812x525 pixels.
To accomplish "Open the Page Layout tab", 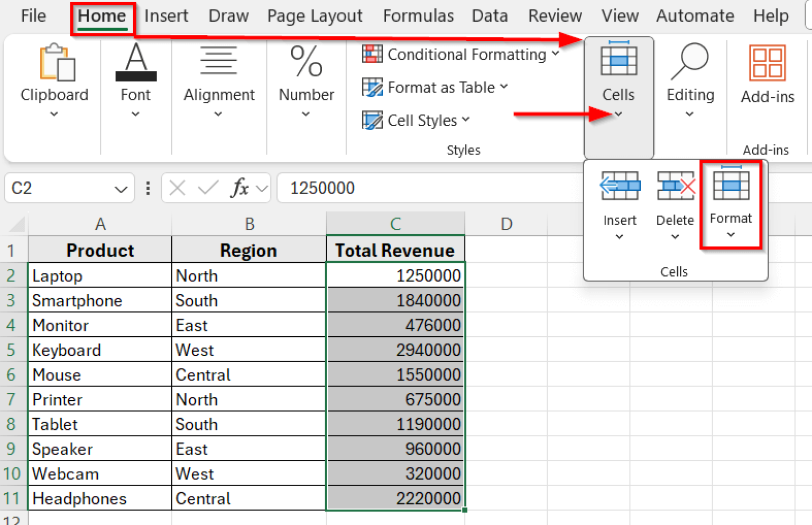I will click(x=315, y=16).
